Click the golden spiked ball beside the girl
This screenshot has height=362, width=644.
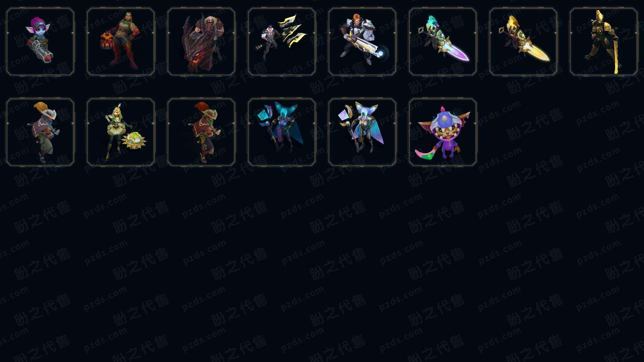[134, 141]
